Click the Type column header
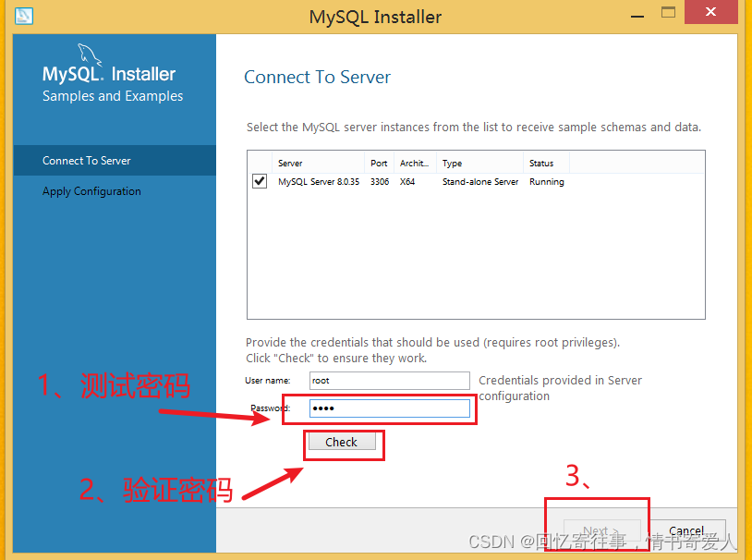This screenshot has height=560, width=752. click(x=479, y=164)
